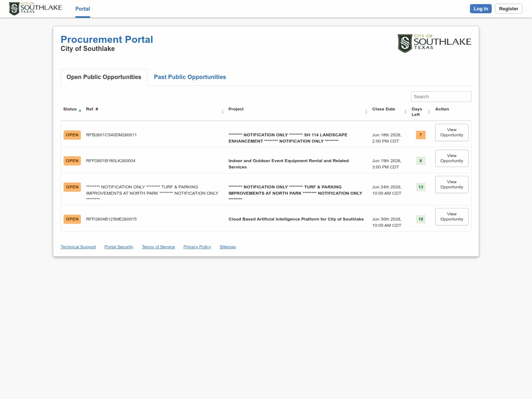The image size is (532, 399).
Task: Click the 19 days left badge
Action: pos(420,219)
